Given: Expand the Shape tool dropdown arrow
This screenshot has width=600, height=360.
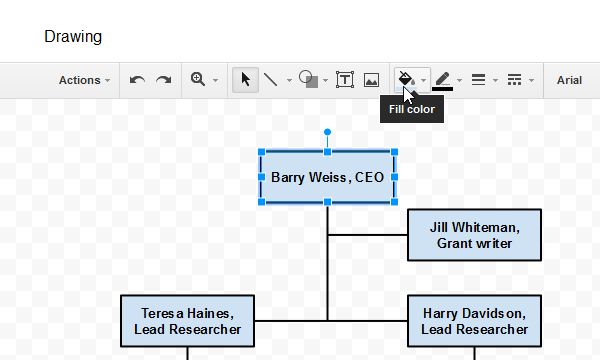Looking at the screenshot, I should click(326, 80).
